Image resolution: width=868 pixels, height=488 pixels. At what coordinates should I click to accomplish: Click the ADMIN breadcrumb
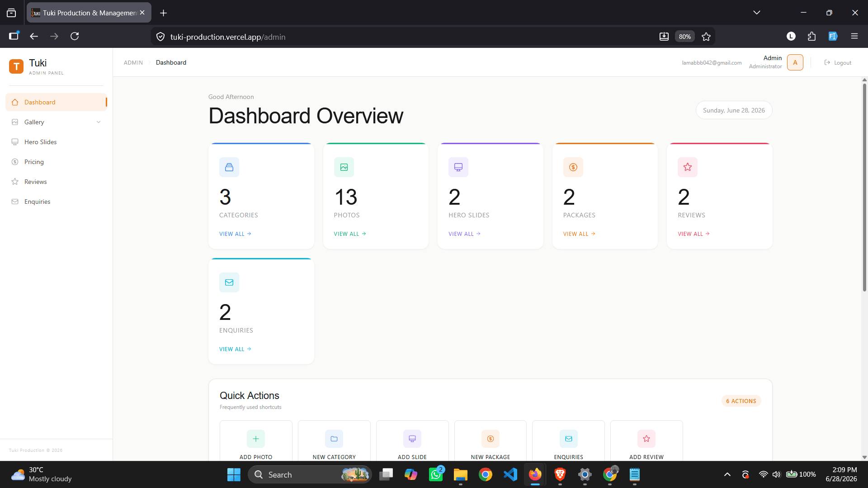click(x=133, y=62)
